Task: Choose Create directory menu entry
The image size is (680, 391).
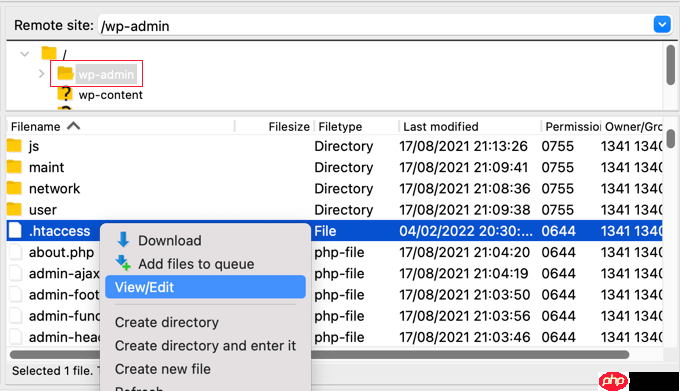Action: coord(167,323)
